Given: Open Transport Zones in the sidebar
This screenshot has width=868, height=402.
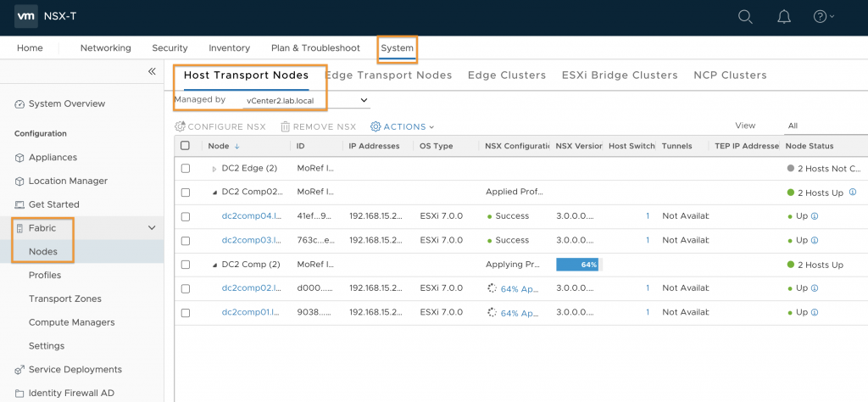Looking at the screenshot, I should click(65, 299).
